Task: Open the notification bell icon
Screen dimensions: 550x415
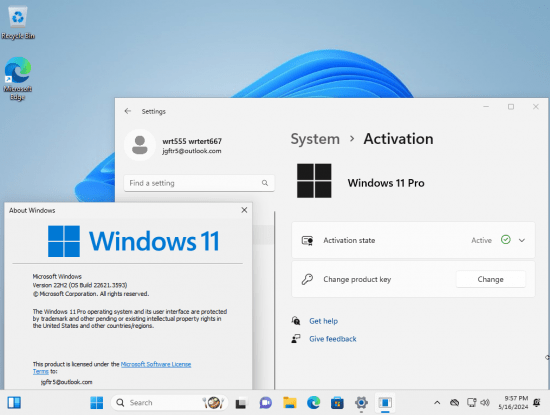Action: coord(537,403)
